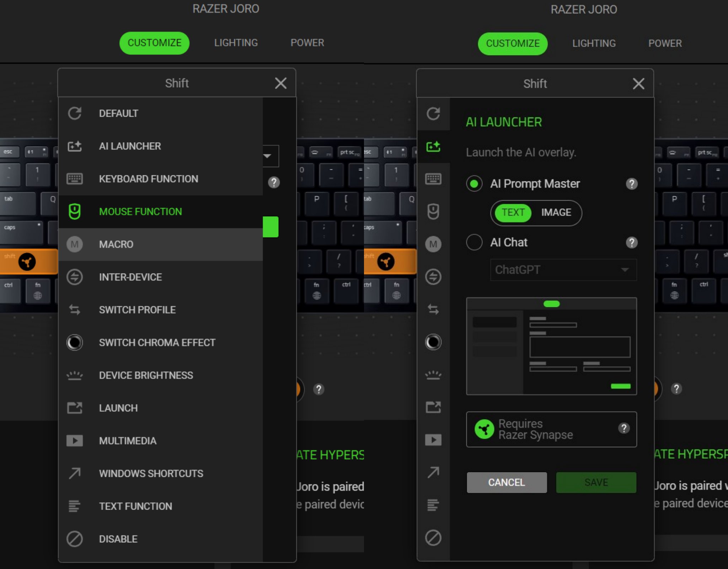Click highlighted shift key on left keyboard
Screen dimensions: 728x569
pos(29,262)
